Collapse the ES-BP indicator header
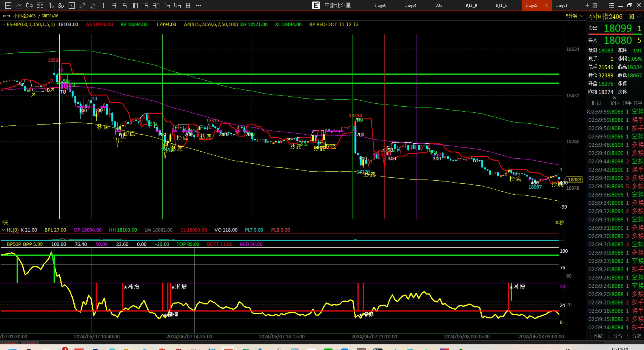This screenshot has width=644, height=350. tap(4, 24)
